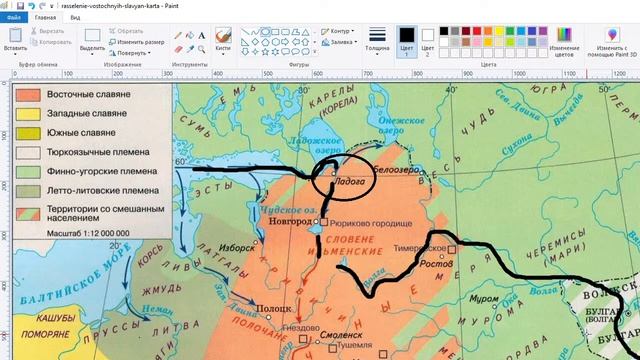Choose the Six-point star shape
Screen dimensions: 640x360
pos(275,51)
